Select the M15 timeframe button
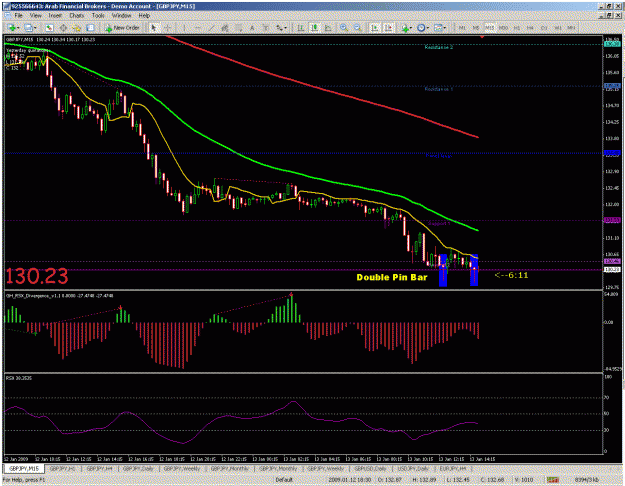Viewport: 625px width, 486px height. tap(489, 28)
